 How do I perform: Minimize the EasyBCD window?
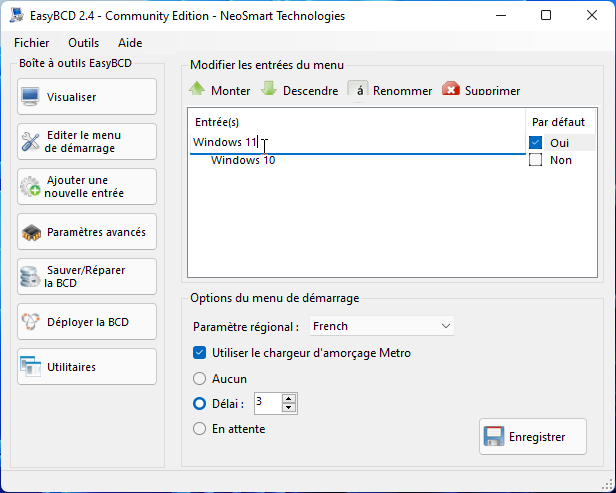click(501, 16)
